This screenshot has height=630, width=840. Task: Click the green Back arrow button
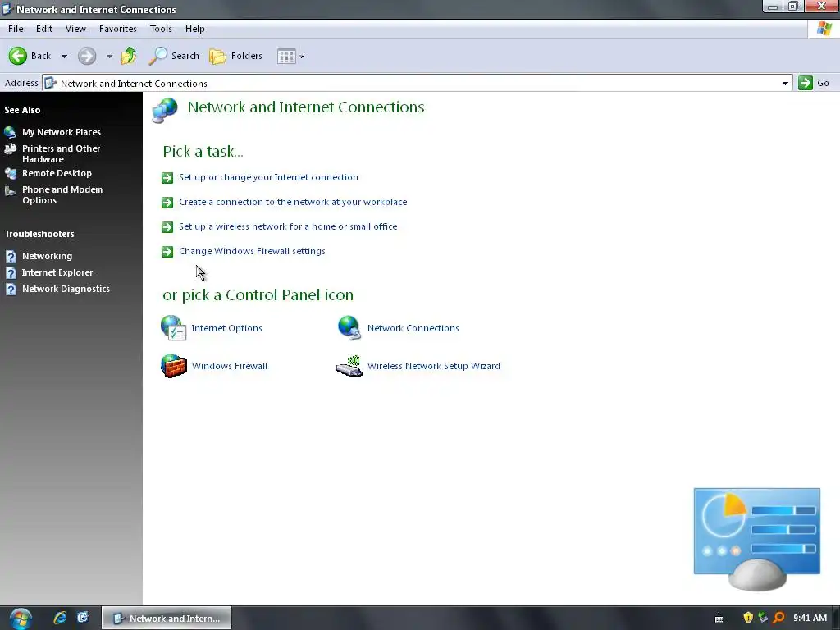point(18,56)
